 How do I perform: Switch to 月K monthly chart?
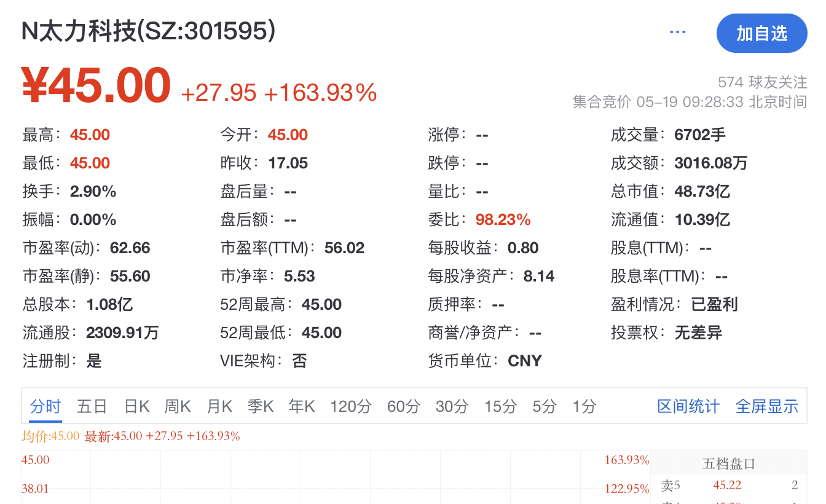219,406
